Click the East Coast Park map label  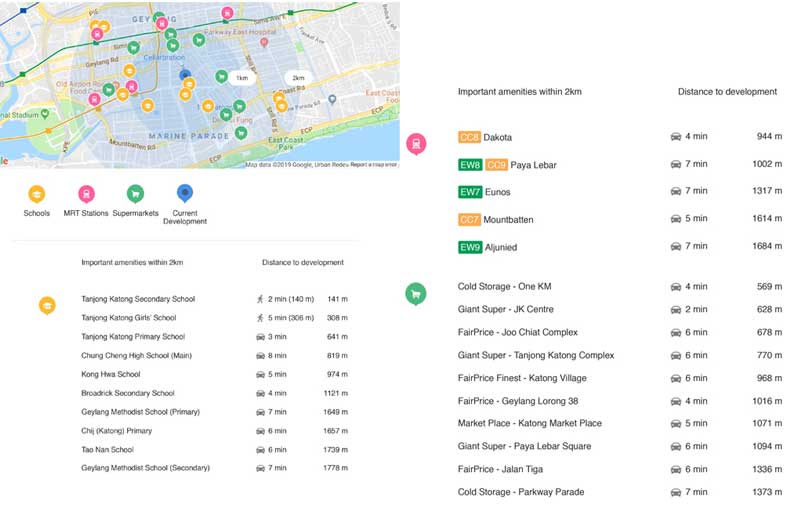point(286,143)
